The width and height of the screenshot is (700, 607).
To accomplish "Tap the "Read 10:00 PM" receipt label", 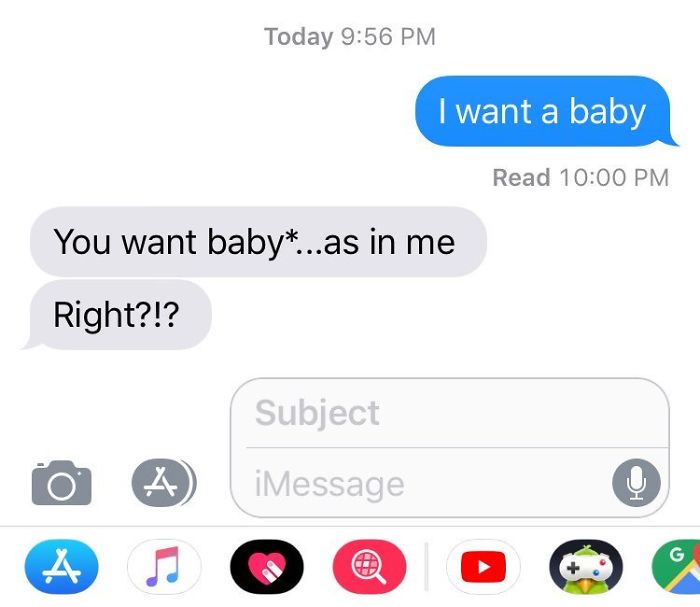I will pos(581,177).
